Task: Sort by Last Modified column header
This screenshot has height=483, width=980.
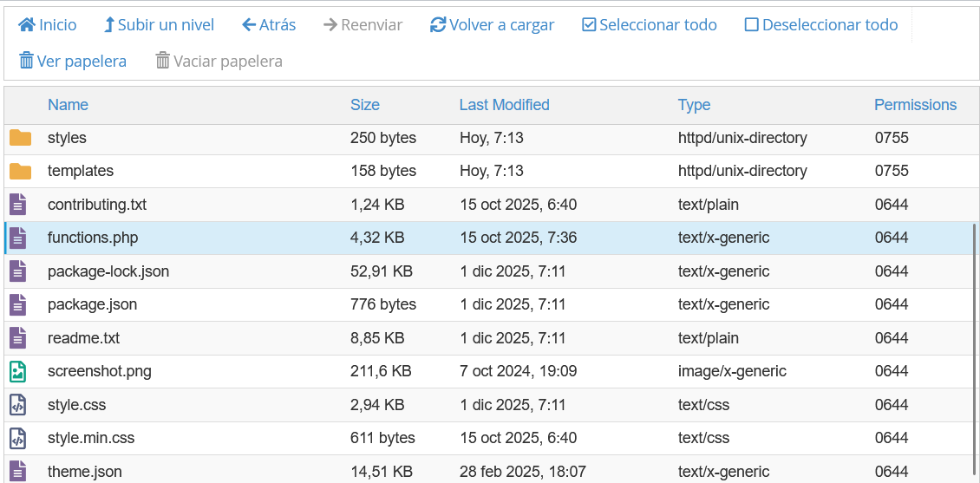Action: point(505,104)
